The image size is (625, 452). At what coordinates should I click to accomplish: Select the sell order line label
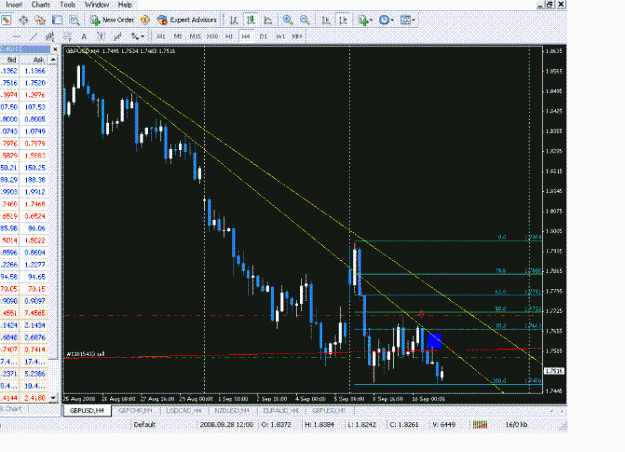(86, 354)
